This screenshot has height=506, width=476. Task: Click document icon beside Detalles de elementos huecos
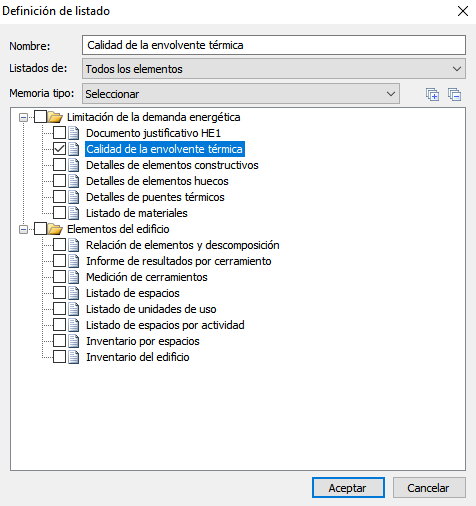74,181
